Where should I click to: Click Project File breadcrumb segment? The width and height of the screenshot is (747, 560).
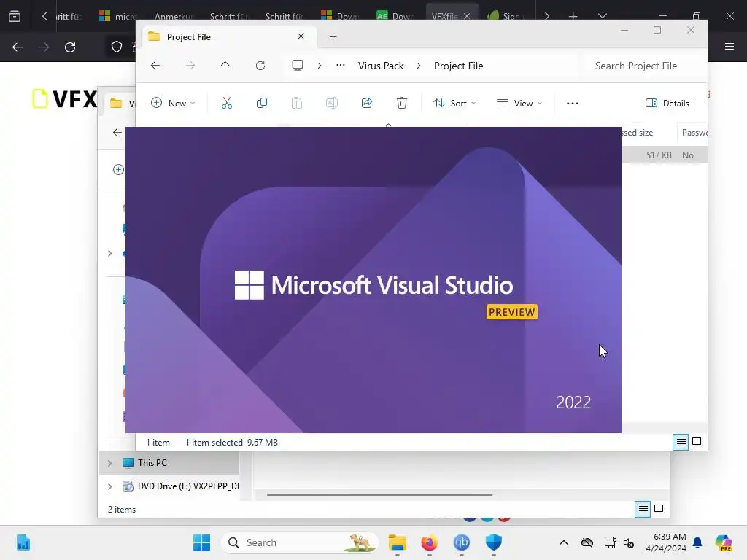pyautogui.click(x=458, y=66)
